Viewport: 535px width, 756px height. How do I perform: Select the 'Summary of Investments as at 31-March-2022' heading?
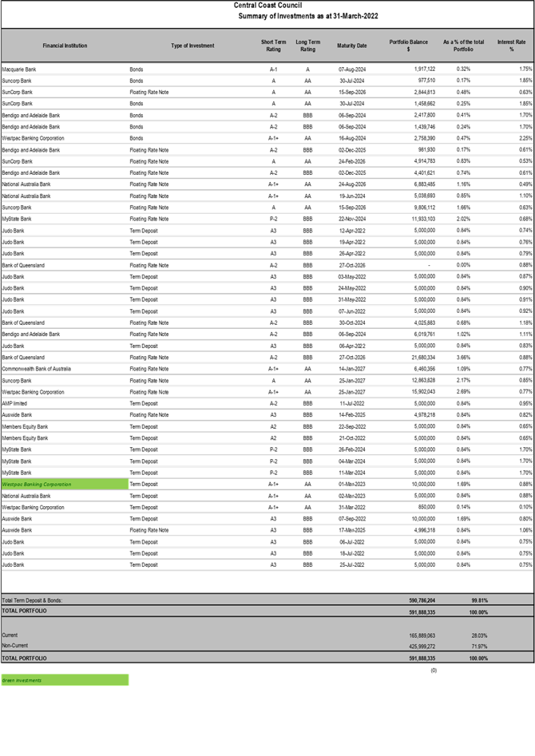[x=307, y=16]
